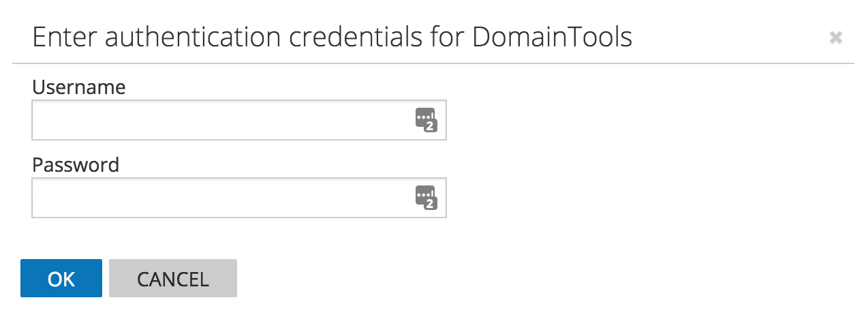Screen dimensions: 868x330
Task: Close the dialog with the X icon
Action: coord(836,38)
